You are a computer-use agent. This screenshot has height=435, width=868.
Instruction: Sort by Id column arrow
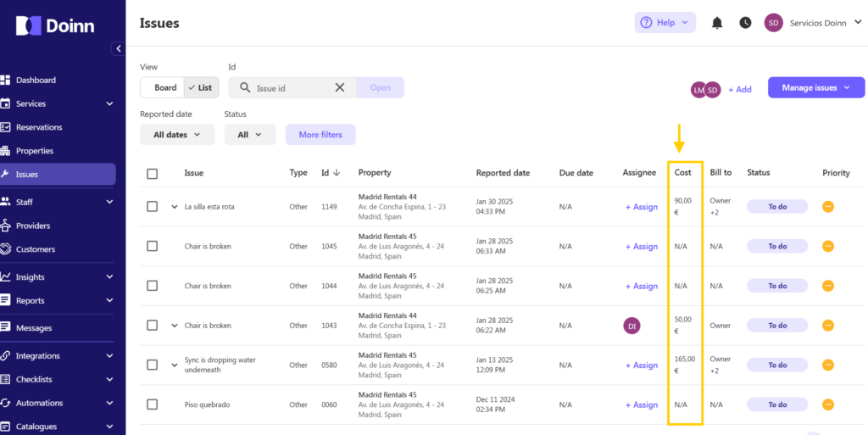(336, 173)
